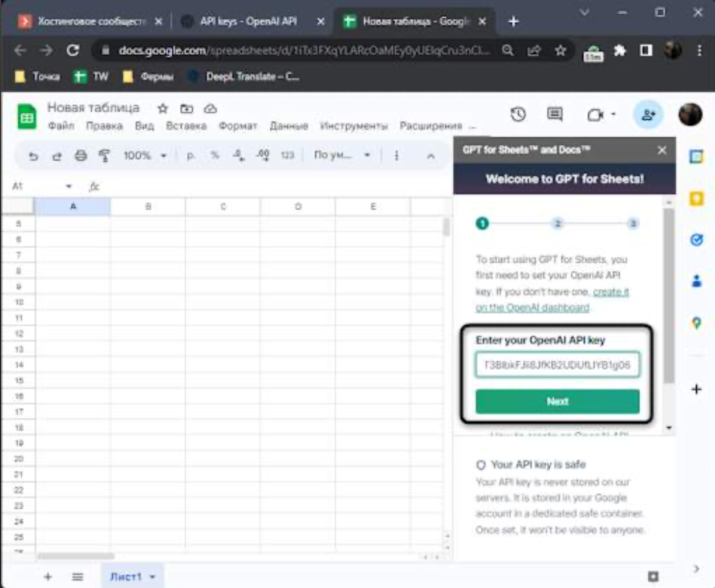Click the move-to-folder icon beside title

(186, 108)
